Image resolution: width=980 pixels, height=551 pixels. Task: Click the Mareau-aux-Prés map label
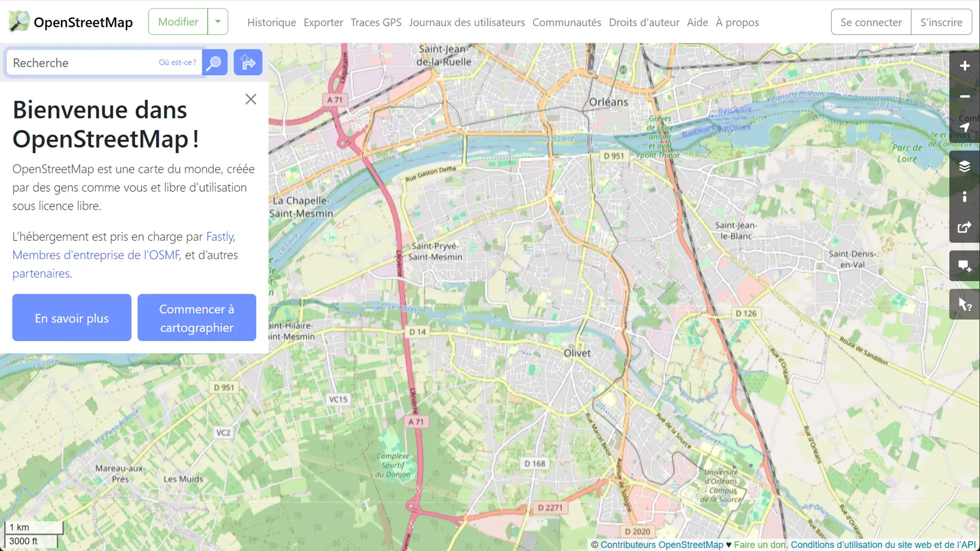pyautogui.click(x=120, y=473)
